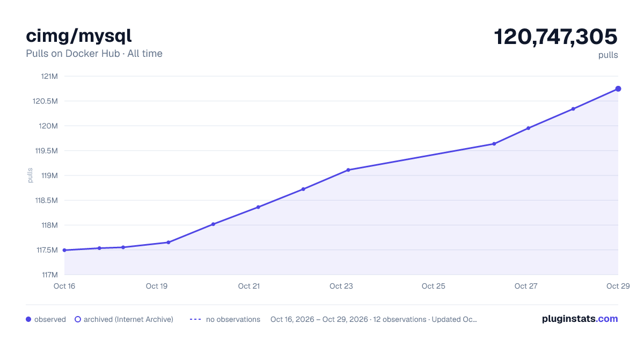Click the observed legend dot
Screen dimensions: 644x338
pos(28,319)
